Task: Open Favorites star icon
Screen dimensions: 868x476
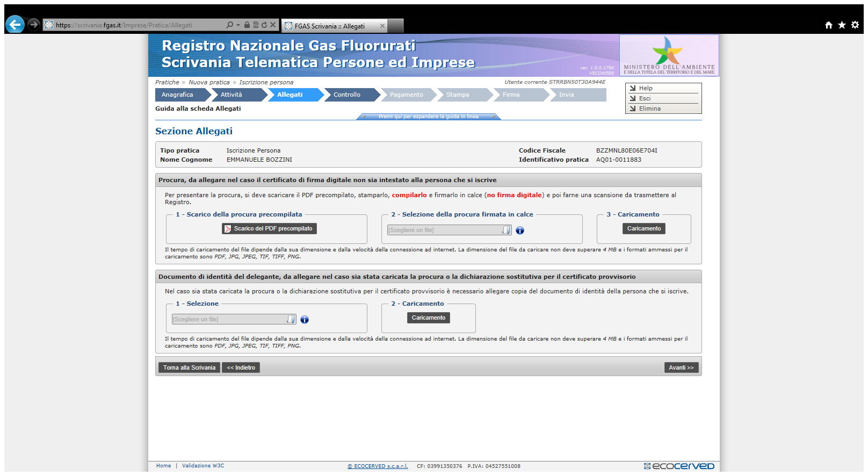Action: pyautogui.click(x=842, y=25)
